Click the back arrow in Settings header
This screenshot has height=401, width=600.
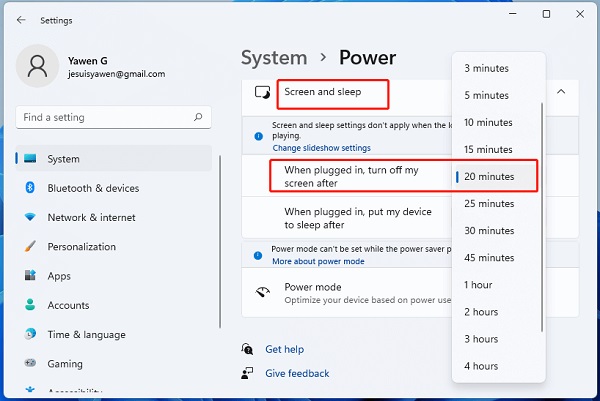click(21, 20)
